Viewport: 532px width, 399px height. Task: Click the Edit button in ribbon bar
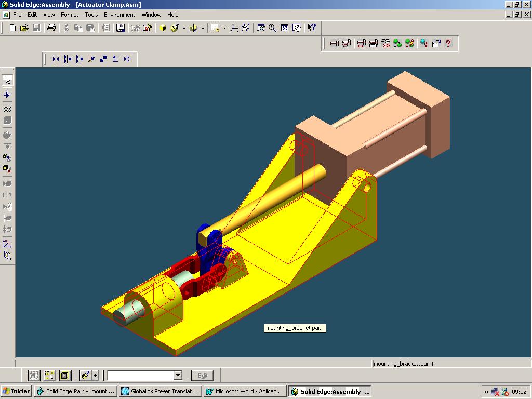pos(203,375)
